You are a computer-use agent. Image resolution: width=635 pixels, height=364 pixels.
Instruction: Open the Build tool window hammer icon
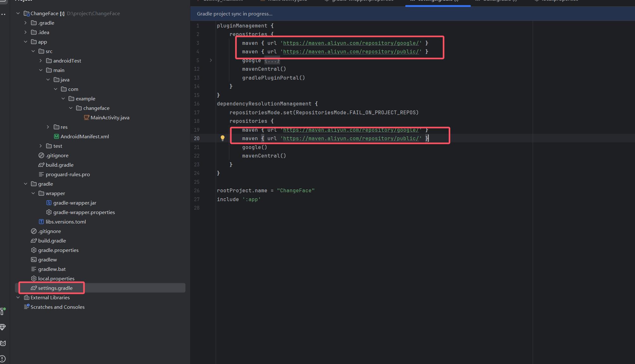pos(3,311)
